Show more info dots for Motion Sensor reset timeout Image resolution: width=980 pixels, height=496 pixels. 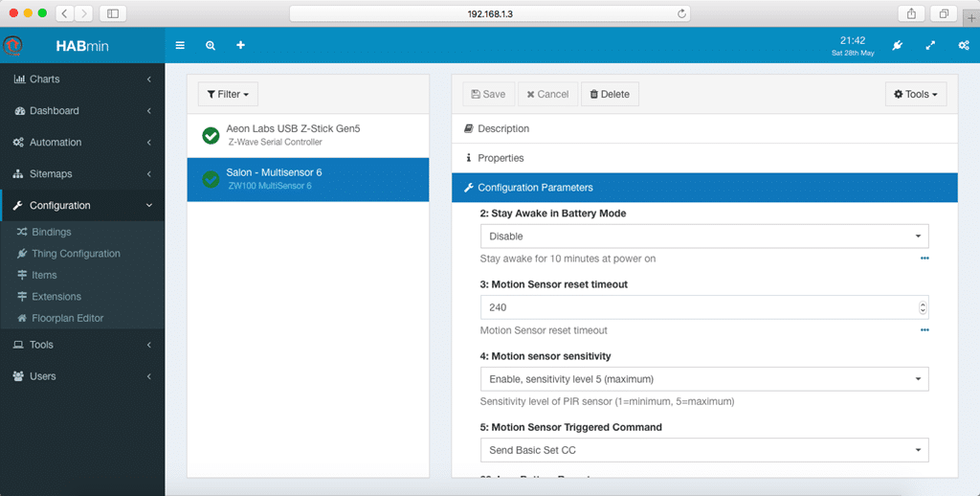tap(924, 329)
